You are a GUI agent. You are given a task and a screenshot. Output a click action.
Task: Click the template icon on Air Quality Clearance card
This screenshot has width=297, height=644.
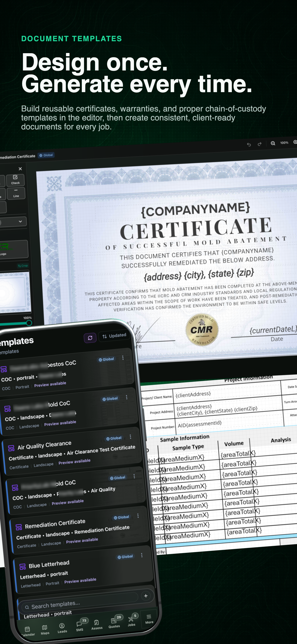[11, 448]
